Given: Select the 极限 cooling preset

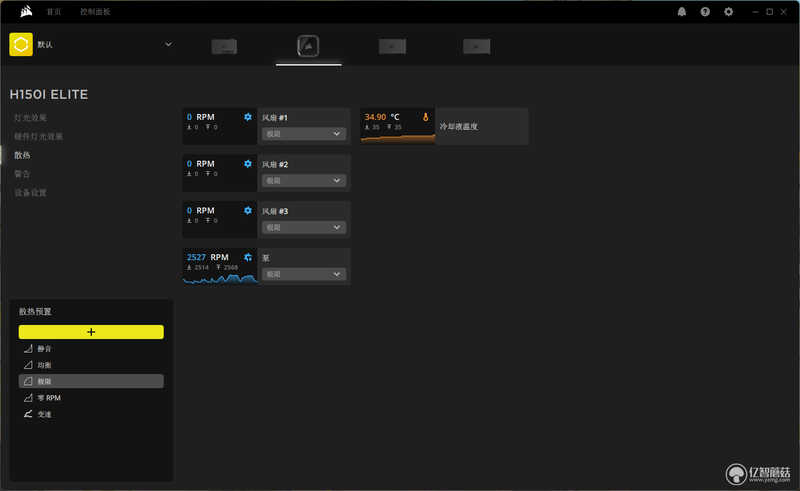Looking at the screenshot, I should 91,381.
